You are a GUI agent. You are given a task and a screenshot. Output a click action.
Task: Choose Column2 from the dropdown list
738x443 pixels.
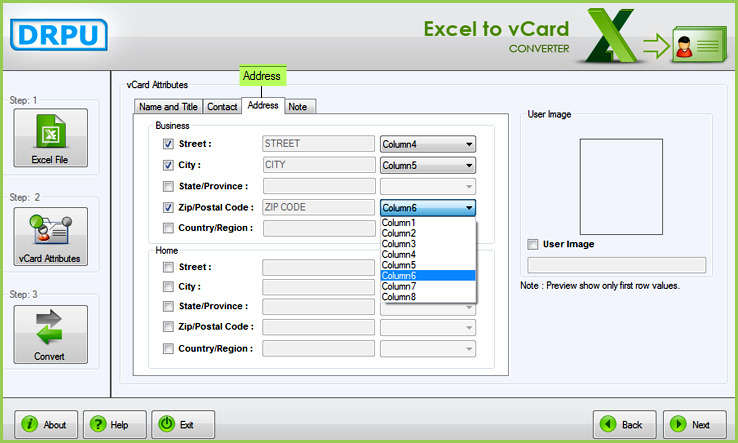[x=428, y=234]
